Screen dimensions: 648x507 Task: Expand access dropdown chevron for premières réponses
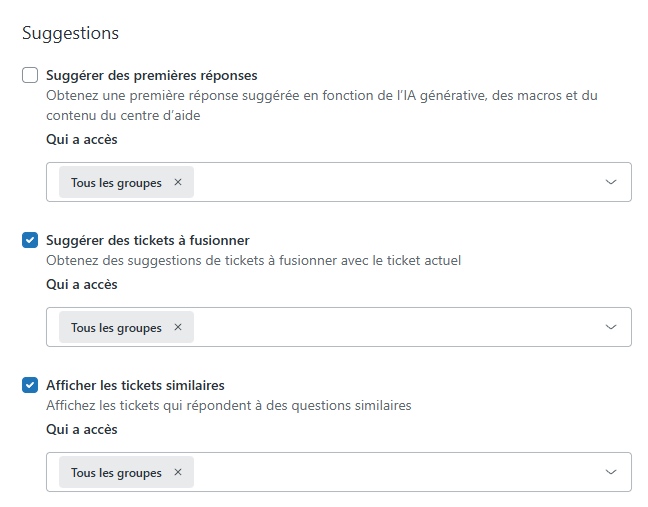[612, 182]
